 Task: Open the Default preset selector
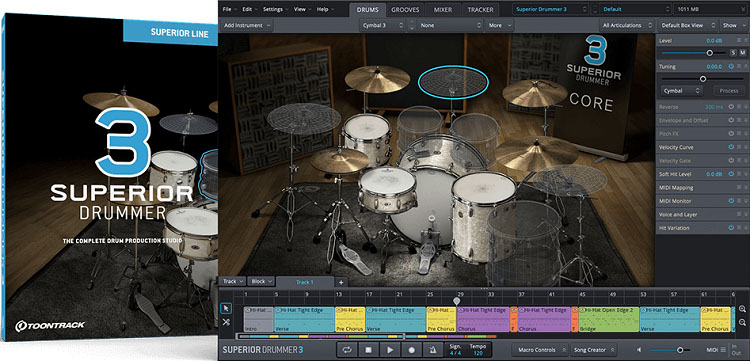(635, 9)
